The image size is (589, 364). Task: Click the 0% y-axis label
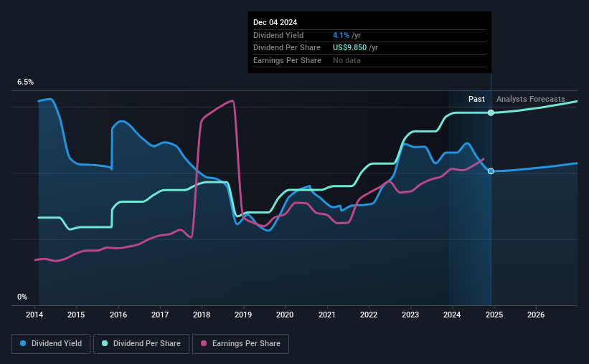[22, 297]
